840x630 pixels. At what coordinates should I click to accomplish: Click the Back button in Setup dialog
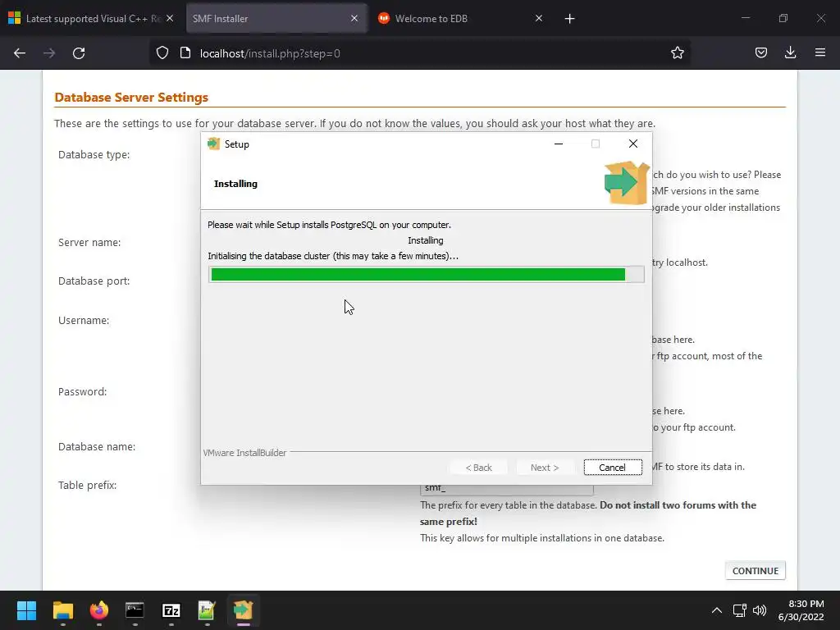tap(478, 467)
